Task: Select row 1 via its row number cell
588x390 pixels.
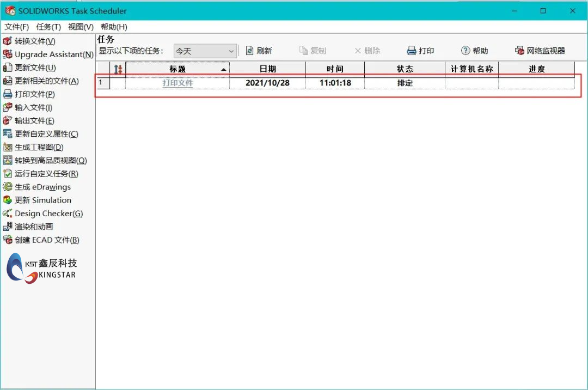Action: click(x=102, y=83)
